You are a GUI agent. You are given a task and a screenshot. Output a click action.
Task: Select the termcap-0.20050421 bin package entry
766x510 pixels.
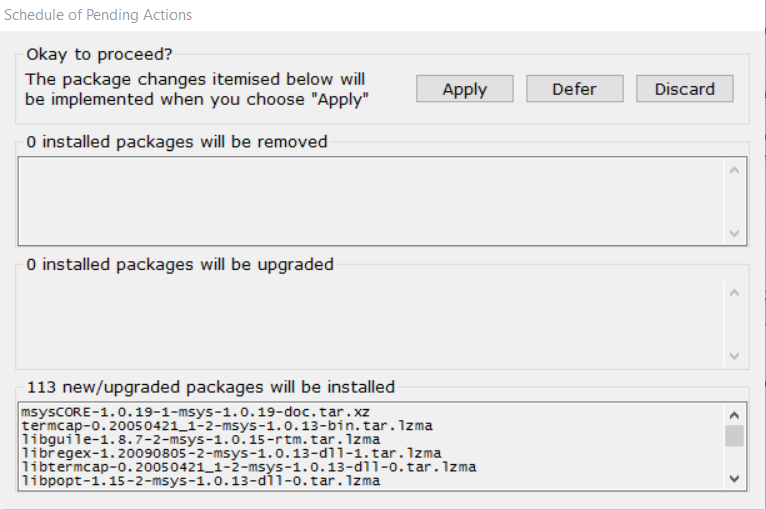pyautogui.click(x=219, y=426)
